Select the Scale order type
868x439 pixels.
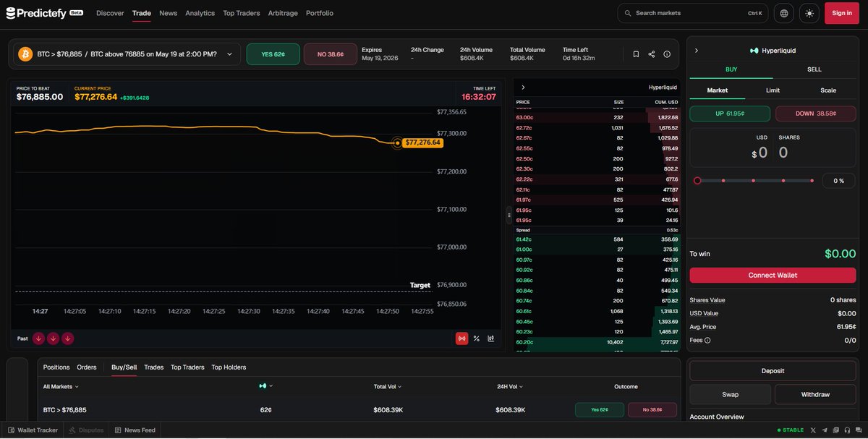pyautogui.click(x=828, y=90)
